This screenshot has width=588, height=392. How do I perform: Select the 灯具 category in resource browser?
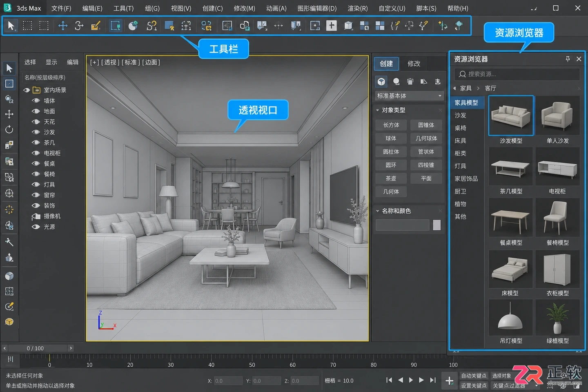coord(460,166)
